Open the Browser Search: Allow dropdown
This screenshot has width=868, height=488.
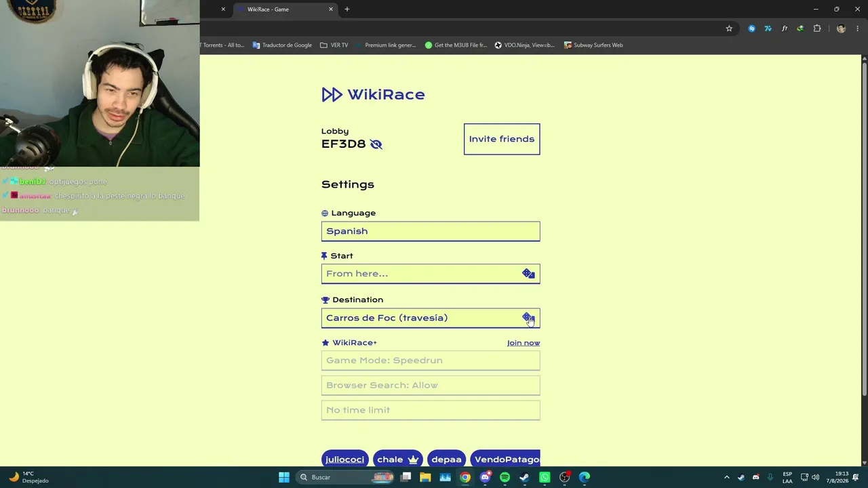(x=431, y=385)
